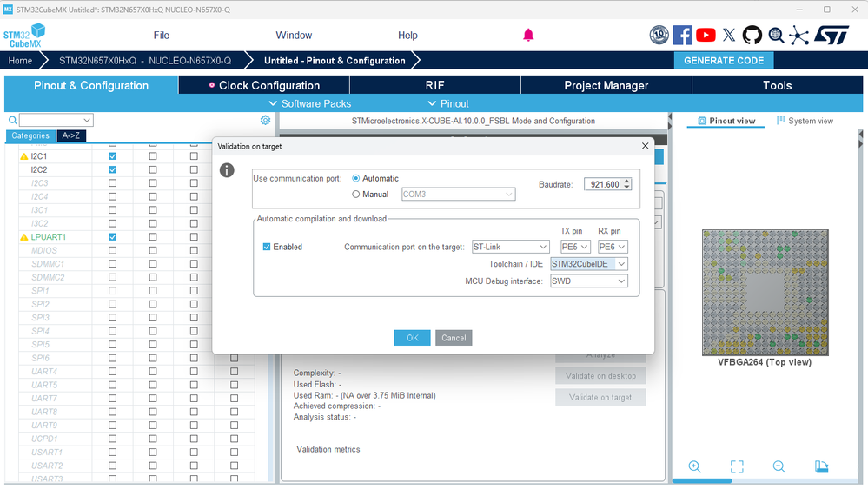868x489 pixels.
Task: Click the ST community network icon
Action: tap(798, 35)
